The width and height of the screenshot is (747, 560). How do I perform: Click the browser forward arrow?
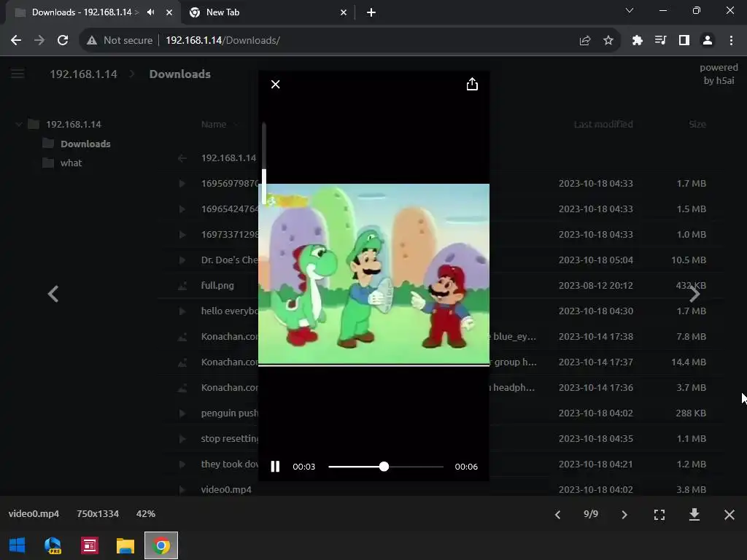(x=39, y=41)
